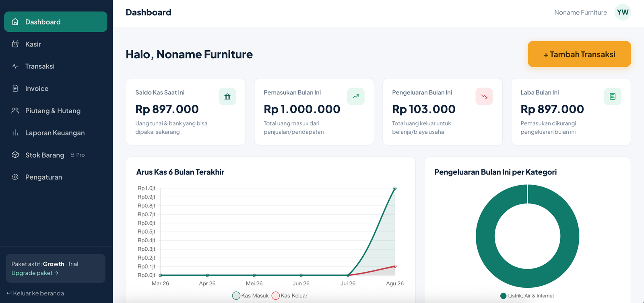The height and width of the screenshot is (303, 644).
Task: Click the Rp 103.000 Pengeluaran value
Action: [x=424, y=109]
